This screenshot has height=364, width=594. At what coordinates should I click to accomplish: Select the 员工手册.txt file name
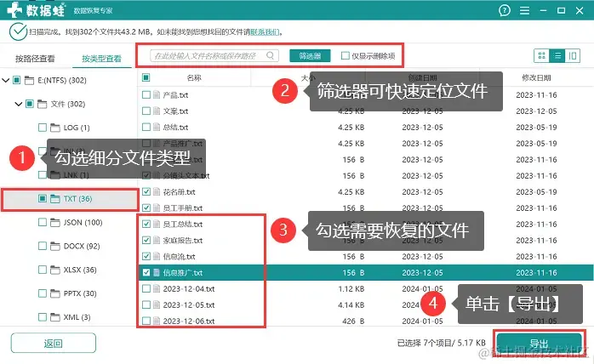(x=183, y=208)
